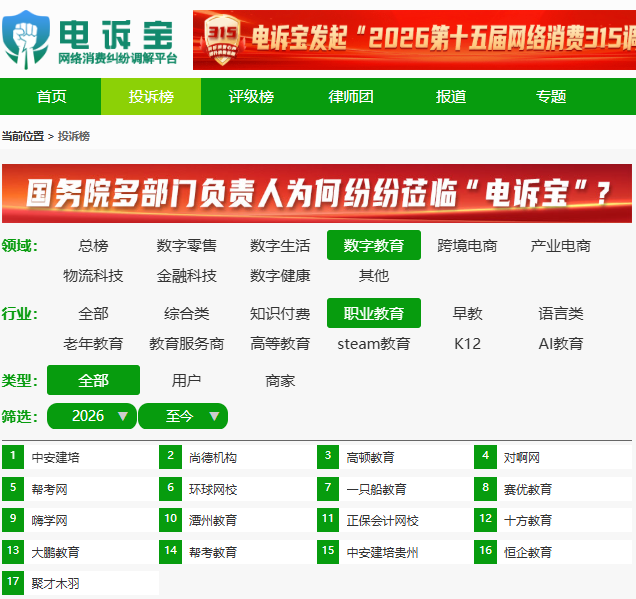Open the 2026第十五届网络消费315 top banner

point(414,40)
